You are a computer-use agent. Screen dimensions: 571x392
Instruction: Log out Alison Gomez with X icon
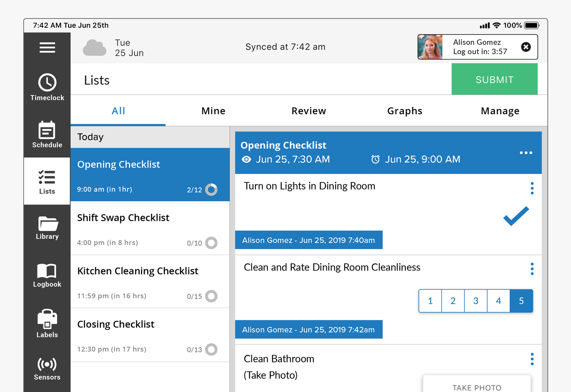pyautogui.click(x=526, y=47)
